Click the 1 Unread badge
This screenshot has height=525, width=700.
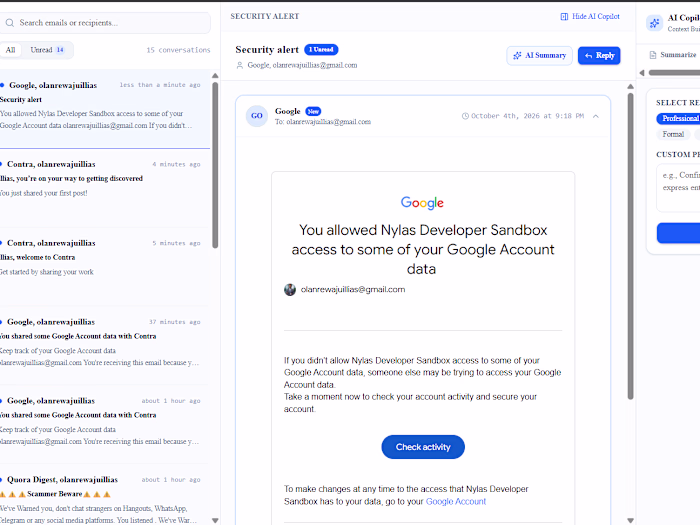[321, 50]
